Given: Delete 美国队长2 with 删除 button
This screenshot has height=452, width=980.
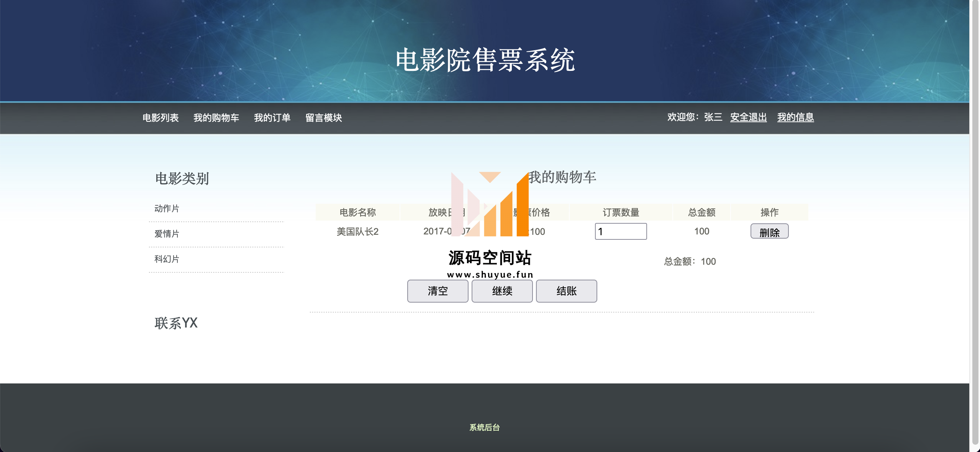Looking at the screenshot, I should (x=769, y=231).
